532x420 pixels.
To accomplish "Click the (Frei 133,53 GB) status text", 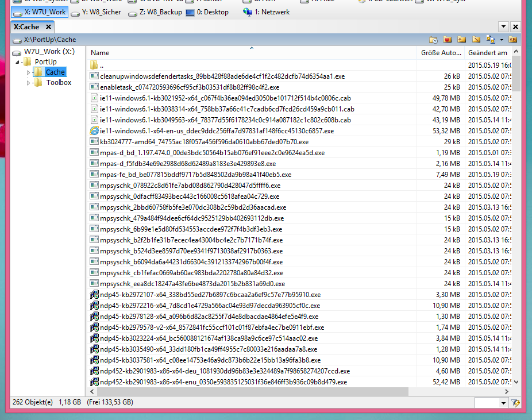I will [x=110, y=402].
